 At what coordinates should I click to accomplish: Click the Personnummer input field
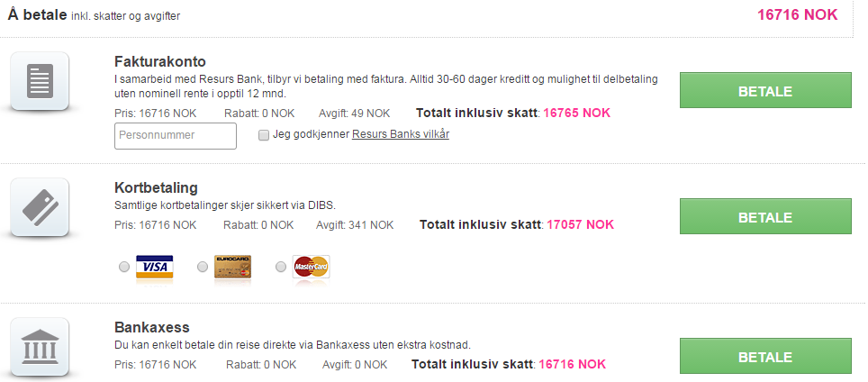click(176, 136)
